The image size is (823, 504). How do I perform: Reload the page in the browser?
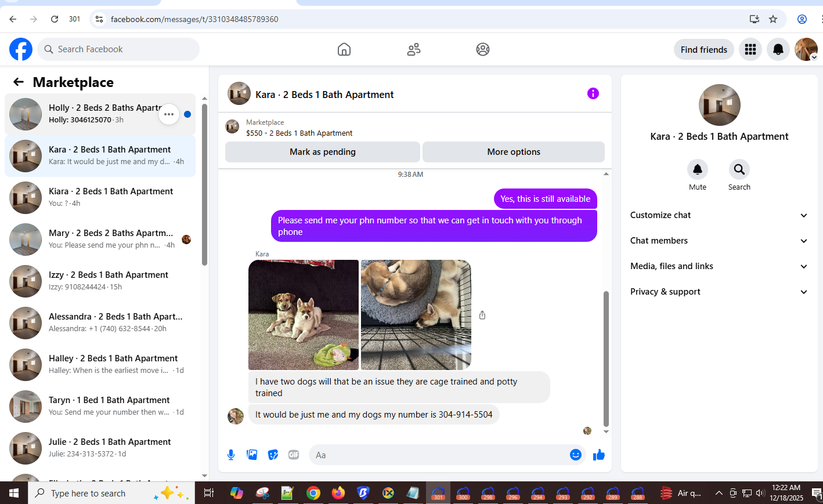coord(55,19)
